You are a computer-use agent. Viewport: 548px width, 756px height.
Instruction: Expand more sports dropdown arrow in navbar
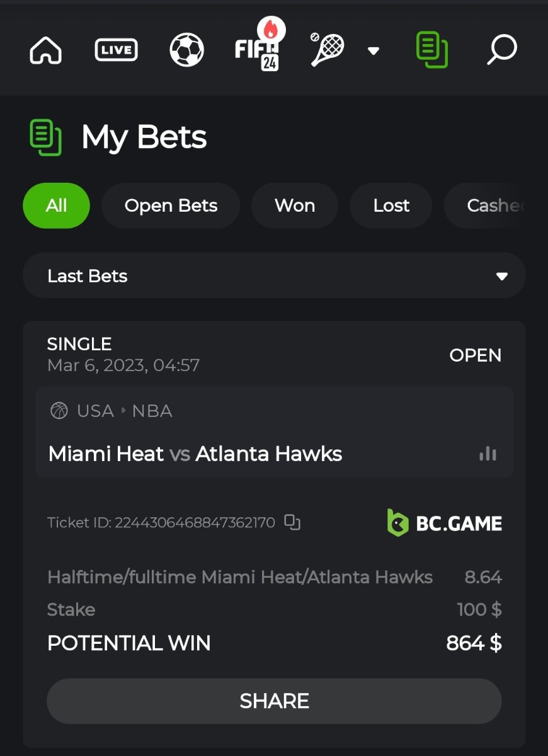(374, 50)
